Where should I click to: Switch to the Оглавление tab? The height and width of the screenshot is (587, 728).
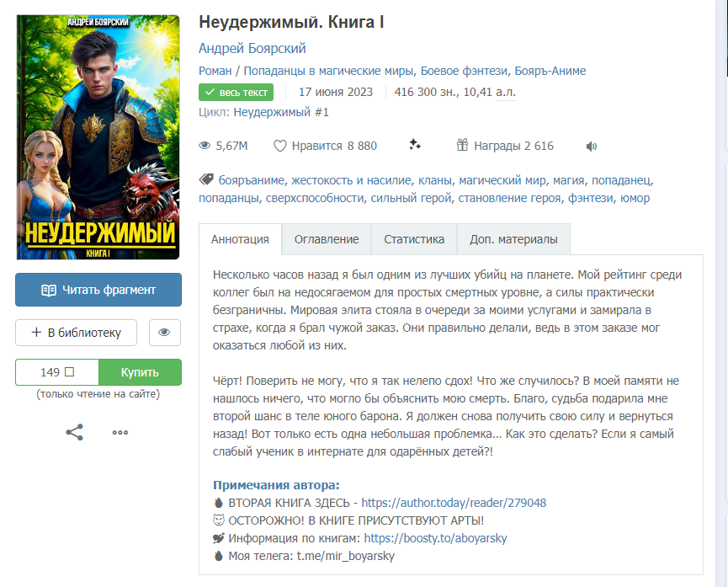click(327, 239)
